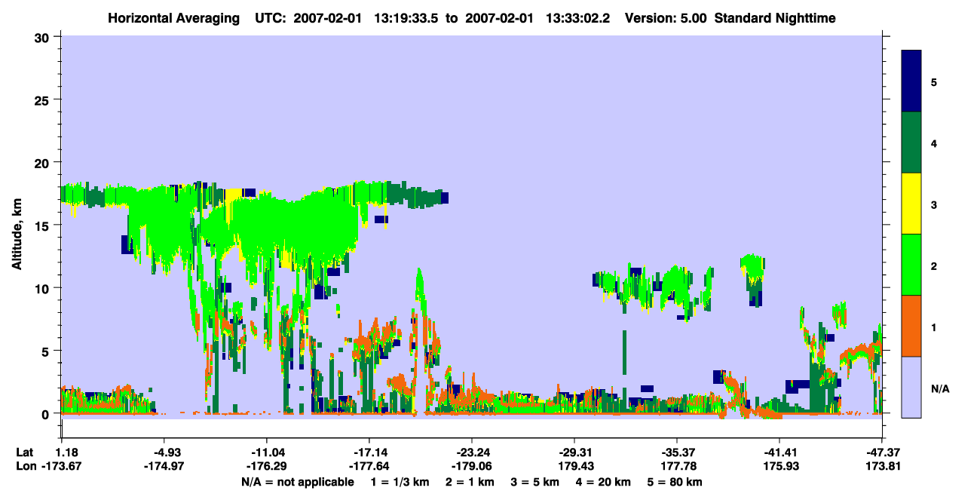Click the bright green legend swatch labeled 2
Screen dimensions: 980x503
(911, 265)
